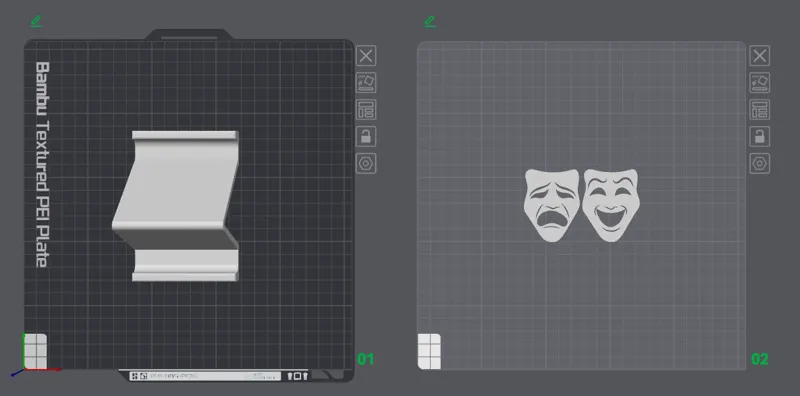
Task: Remove all objects from plate 02 via X icon
Action: coord(760,56)
